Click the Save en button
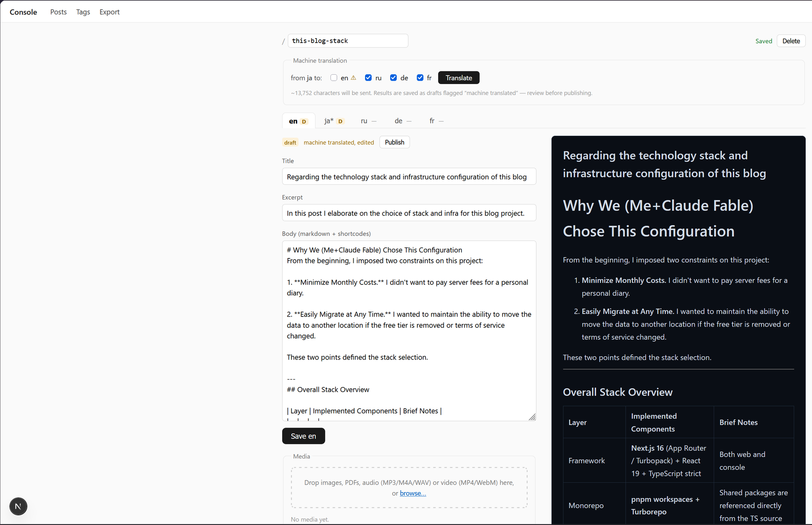The width and height of the screenshot is (812, 525). [x=303, y=436]
